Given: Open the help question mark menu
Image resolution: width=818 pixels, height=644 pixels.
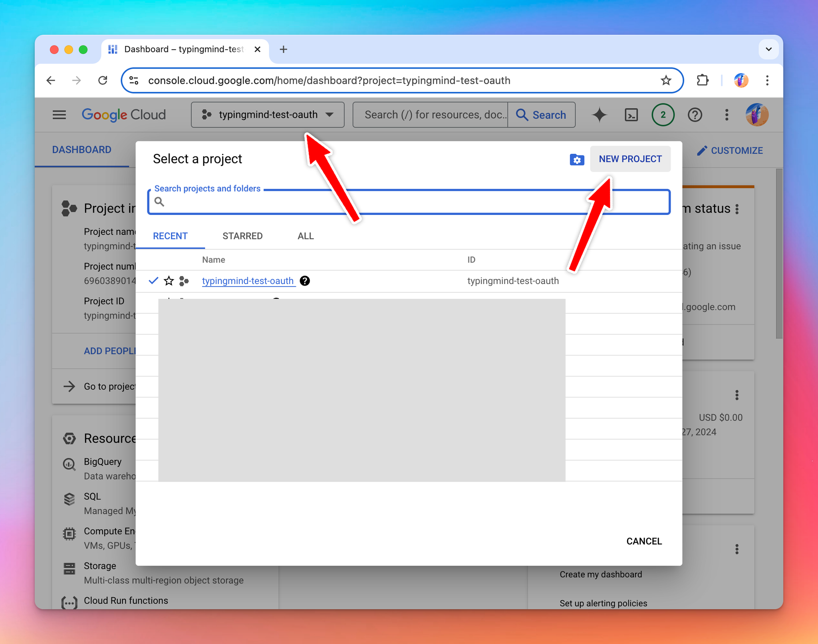Looking at the screenshot, I should (695, 115).
